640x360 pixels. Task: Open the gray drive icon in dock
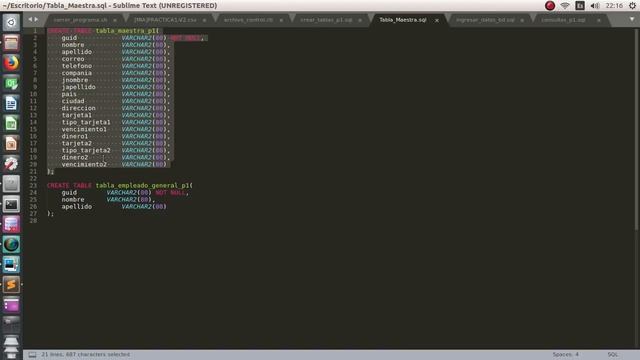pyautogui.click(x=11, y=184)
